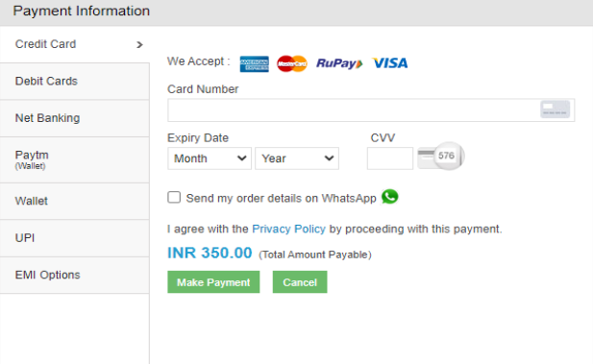Open the Privacy Policy link
This screenshot has height=364, width=593.
[x=288, y=229]
